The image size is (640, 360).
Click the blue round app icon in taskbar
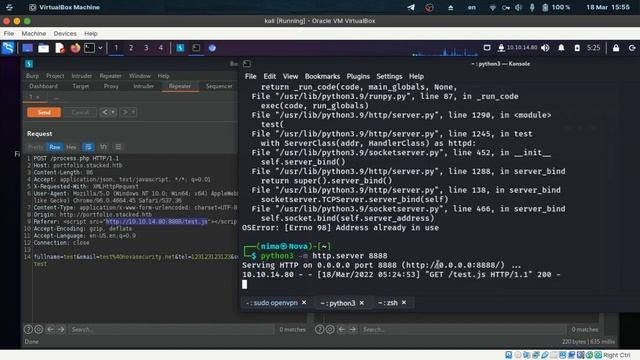pyautogui.click(x=212, y=48)
